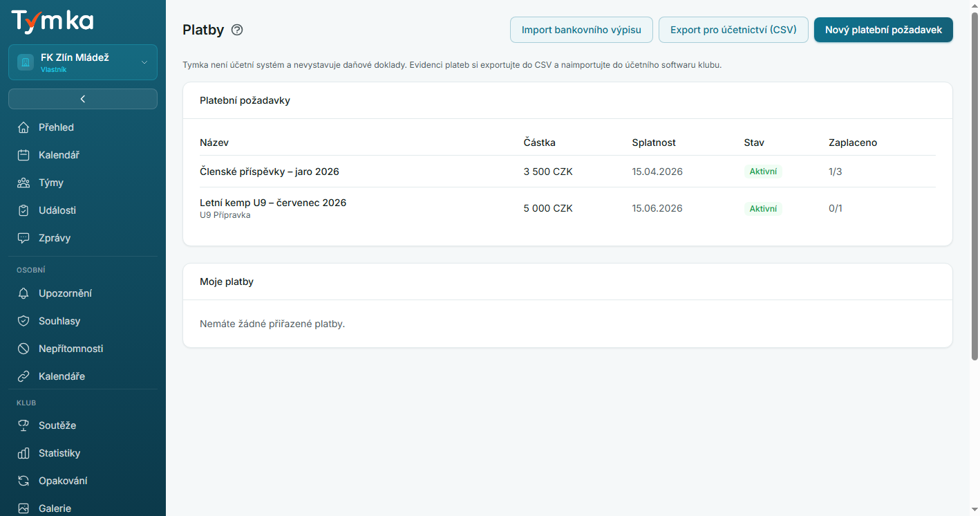Go to Přehled in the sidebar
The height and width of the screenshot is (516, 980).
pyautogui.click(x=83, y=127)
